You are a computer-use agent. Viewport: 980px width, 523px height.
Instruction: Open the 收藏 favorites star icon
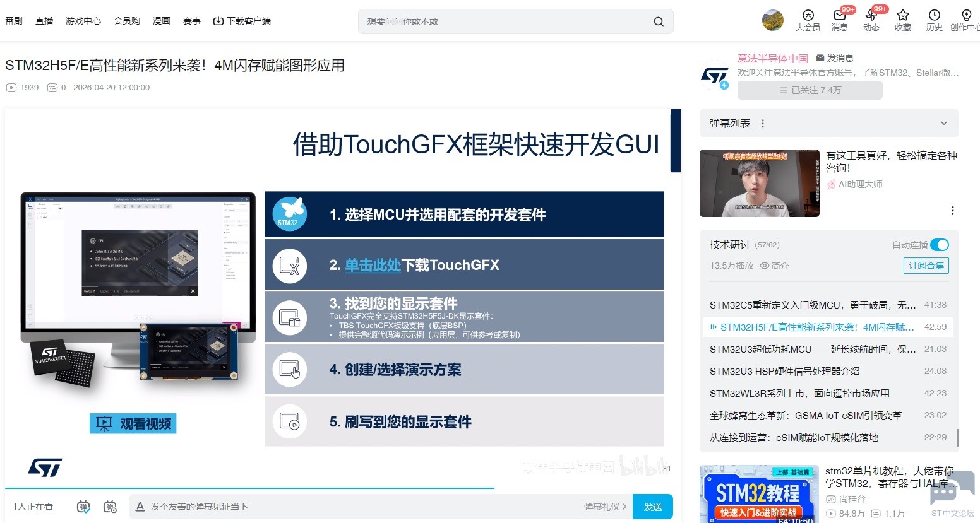(903, 20)
